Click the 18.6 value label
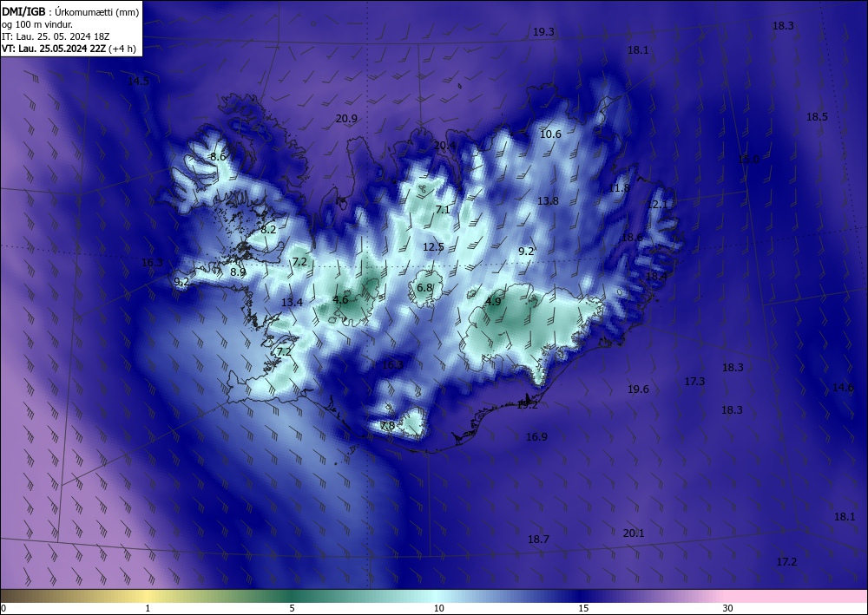868x615 pixels. click(x=632, y=238)
